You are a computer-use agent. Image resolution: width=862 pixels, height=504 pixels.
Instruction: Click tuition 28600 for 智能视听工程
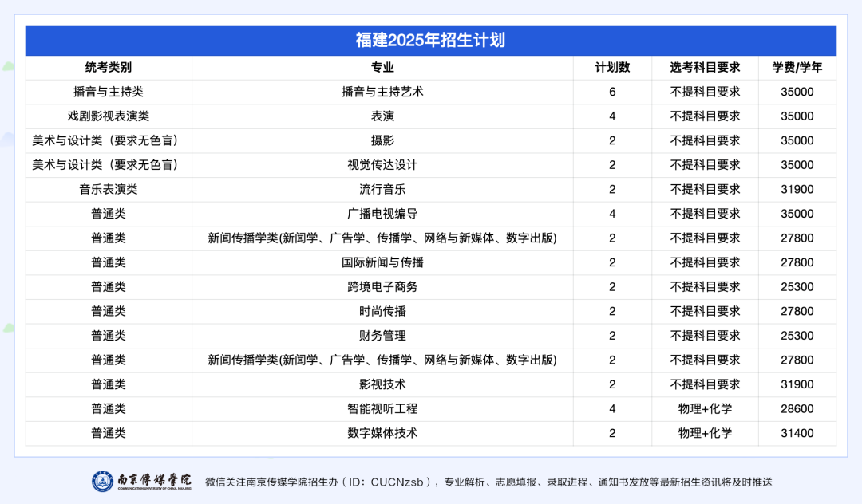pos(797,408)
